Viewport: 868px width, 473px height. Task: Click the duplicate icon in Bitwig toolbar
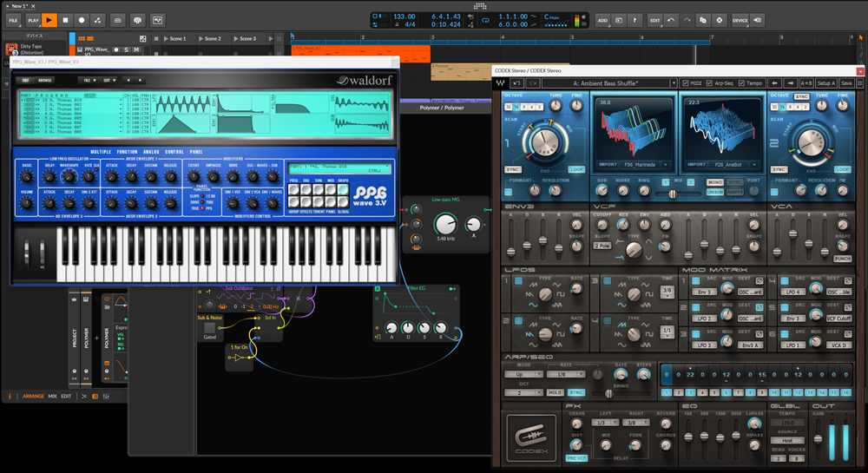point(703,21)
